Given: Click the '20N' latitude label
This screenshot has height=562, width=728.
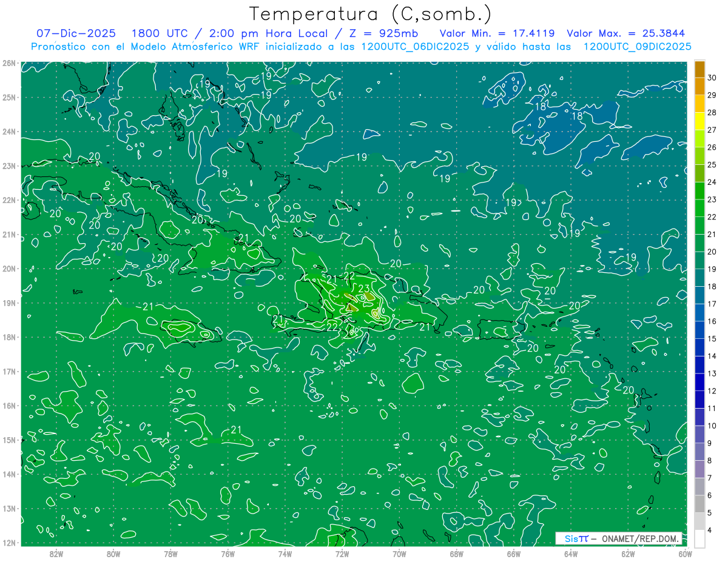Looking at the screenshot, I should [x=9, y=269].
